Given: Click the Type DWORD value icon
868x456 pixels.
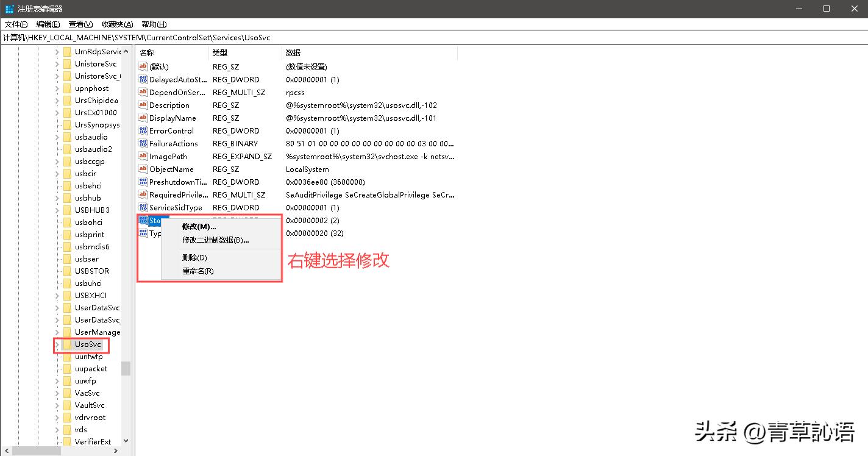Looking at the screenshot, I should (x=143, y=233).
